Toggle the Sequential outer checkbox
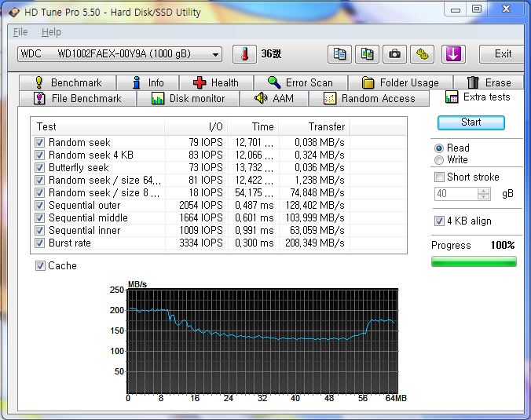Viewport: 531px width, 420px height. [39, 206]
